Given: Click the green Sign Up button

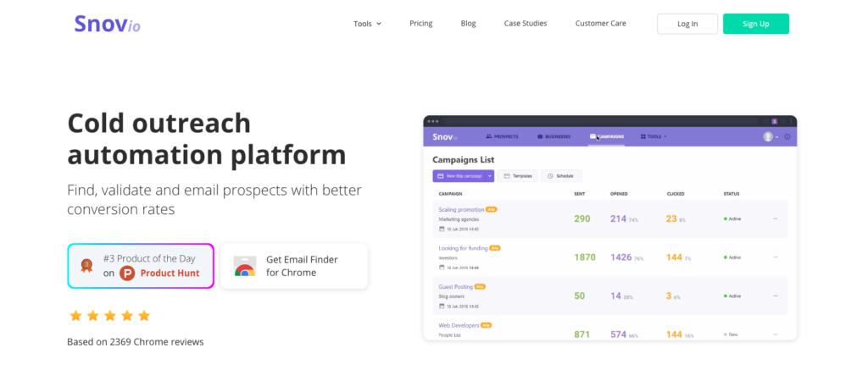Looking at the screenshot, I should tap(756, 24).
